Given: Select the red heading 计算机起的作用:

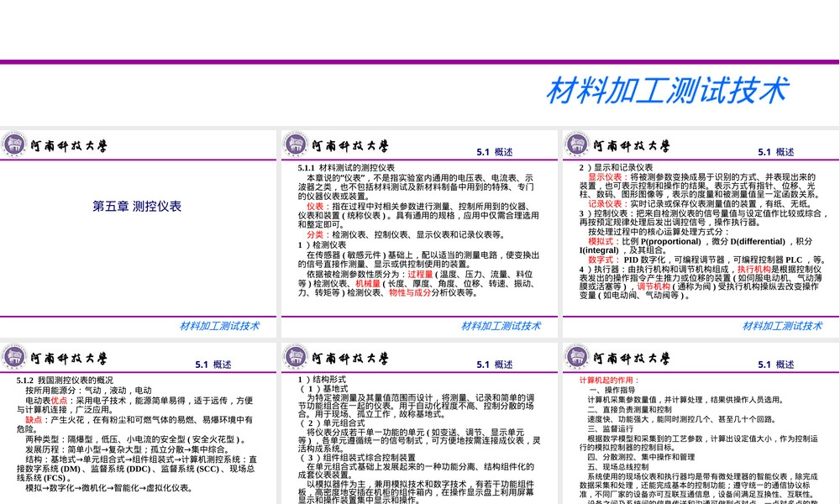Looking at the screenshot, I should [609, 381].
